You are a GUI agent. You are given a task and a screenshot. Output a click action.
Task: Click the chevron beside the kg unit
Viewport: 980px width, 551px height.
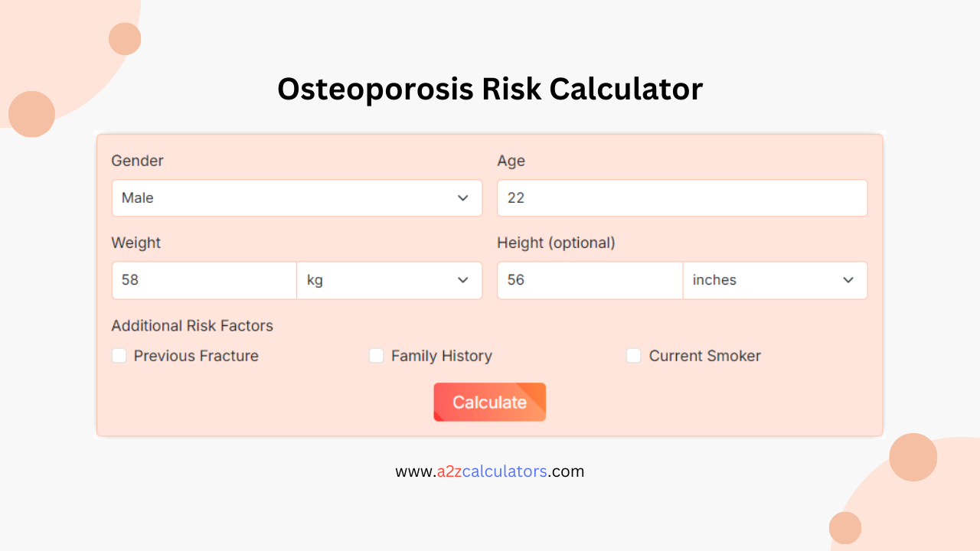click(462, 280)
